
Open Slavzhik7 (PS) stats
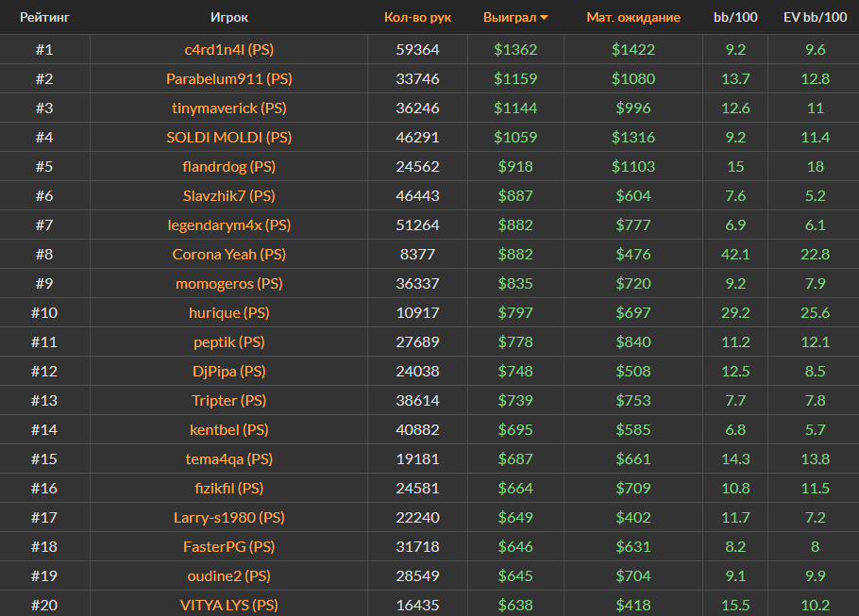(x=228, y=195)
